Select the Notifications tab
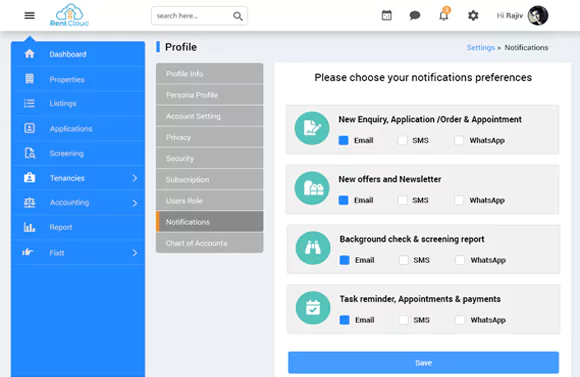The image size is (580, 377). click(210, 222)
